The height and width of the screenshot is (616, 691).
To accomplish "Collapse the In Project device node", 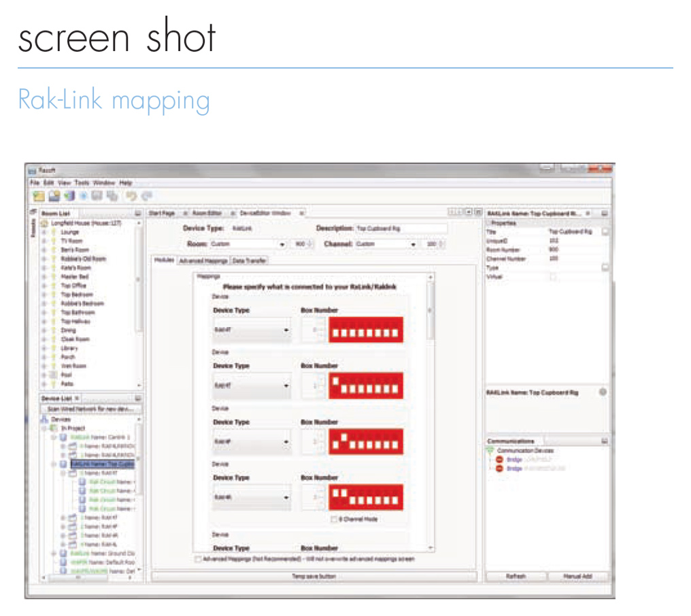I will pyautogui.click(x=44, y=428).
